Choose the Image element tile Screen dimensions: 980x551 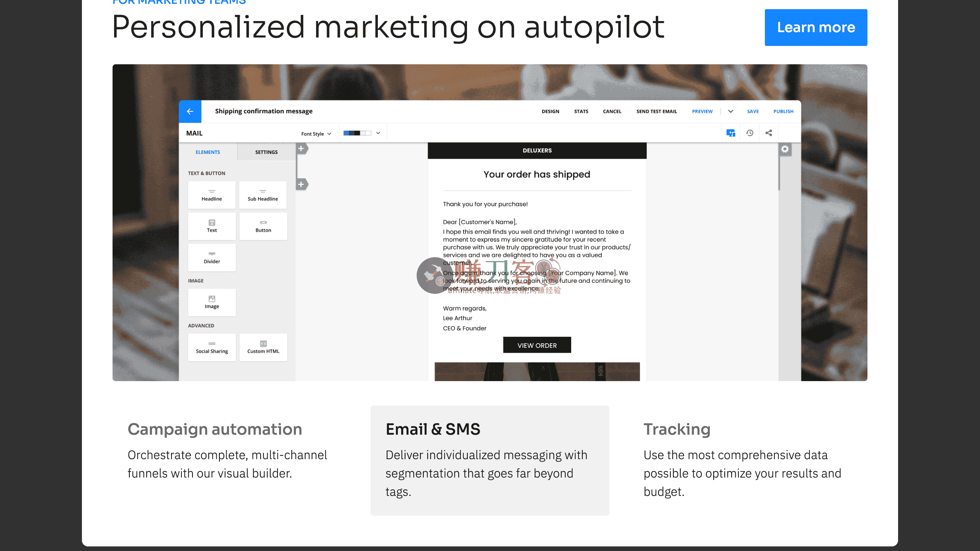click(212, 302)
